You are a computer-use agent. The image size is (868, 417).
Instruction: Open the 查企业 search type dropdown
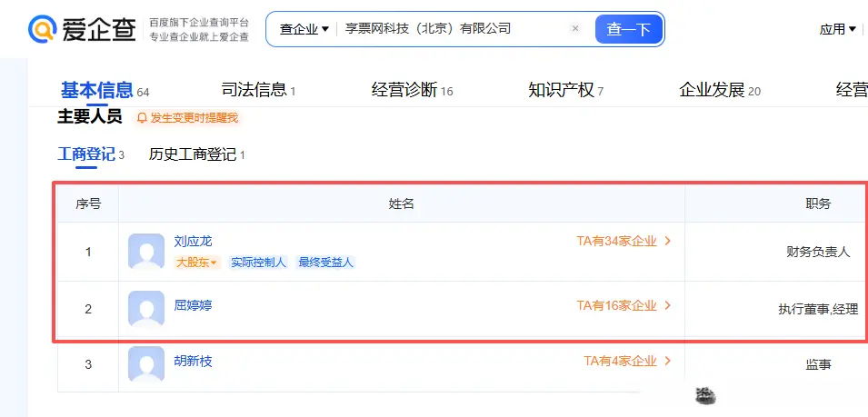tap(304, 29)
